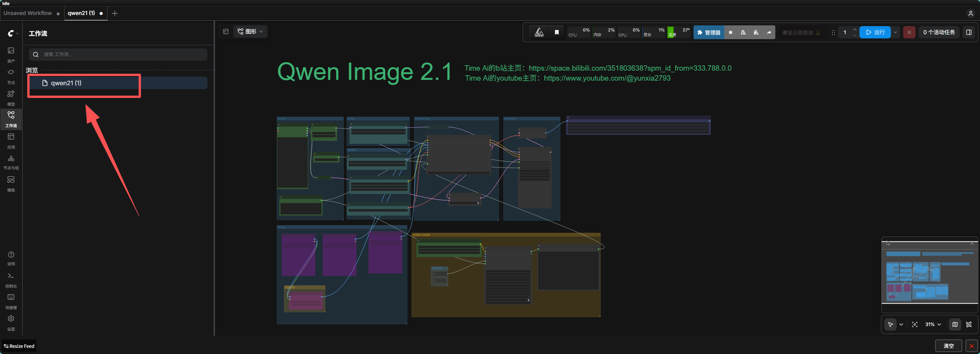This screenshot has width=980, height=354.
Task: Click the Qwen Image 2.1 title text
Action: click(365, 72)
